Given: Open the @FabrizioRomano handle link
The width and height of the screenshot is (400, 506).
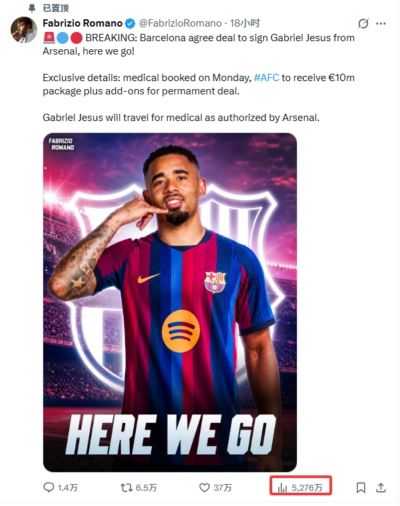Looking at the screenshot, I should point(180,23).
